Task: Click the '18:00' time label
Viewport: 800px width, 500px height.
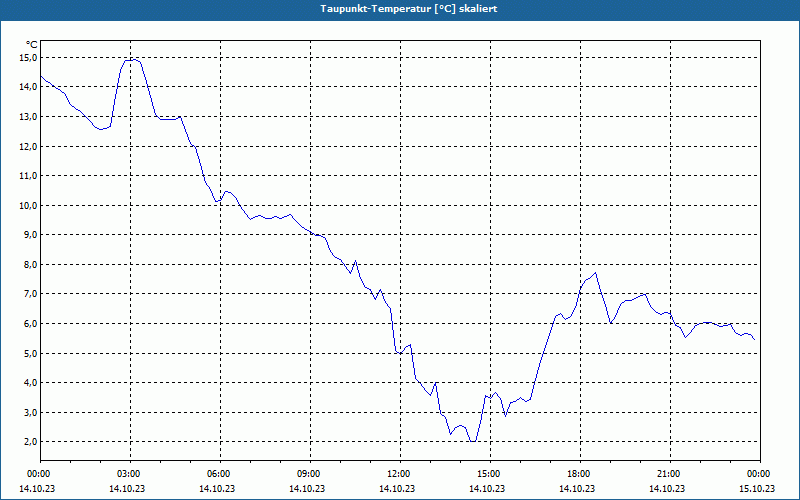Action: click(580, 474)
